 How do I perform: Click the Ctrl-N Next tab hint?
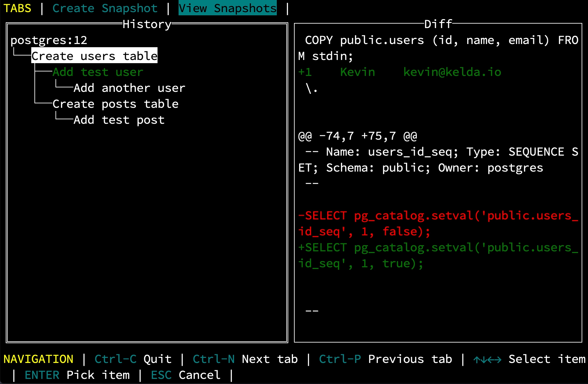245,359
